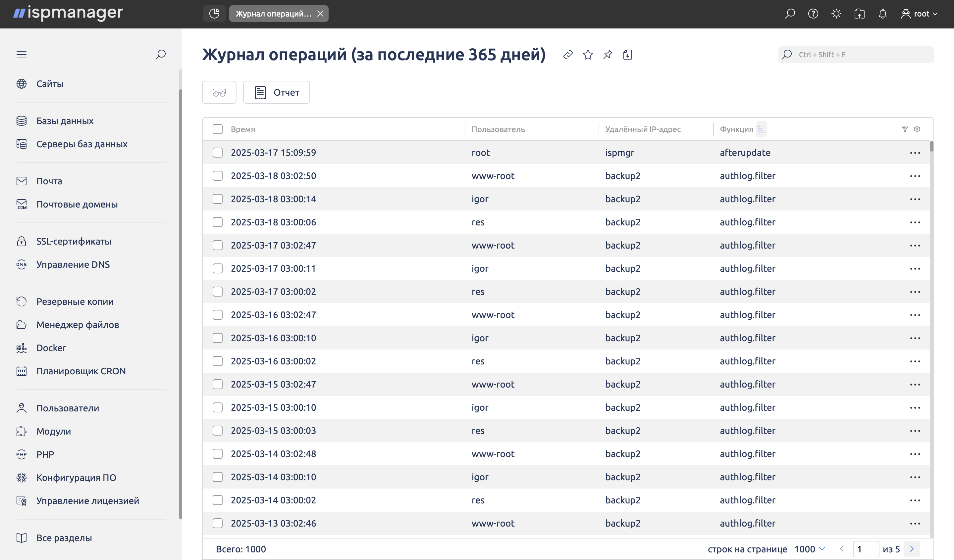The height and width of the screenshot is (560, 954).
Task: Toggle the select-all checkbox in header
Action: tap(218, 129)
